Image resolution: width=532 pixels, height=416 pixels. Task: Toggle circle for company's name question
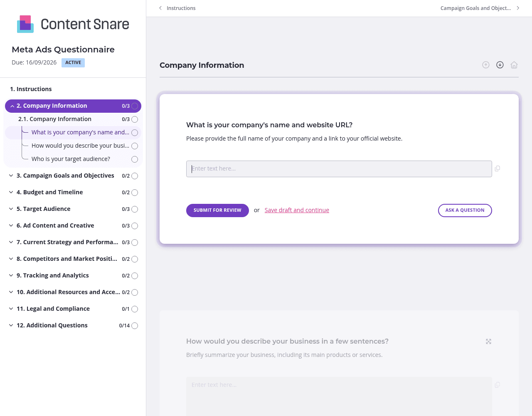click(x=135, y=133)
